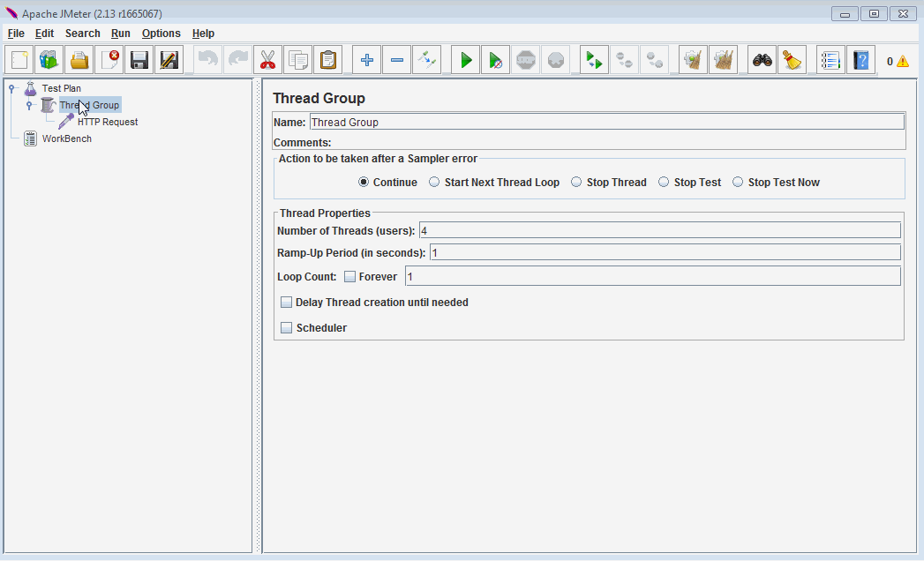Enable the Forever loop checkbox

tap(350, 276)
